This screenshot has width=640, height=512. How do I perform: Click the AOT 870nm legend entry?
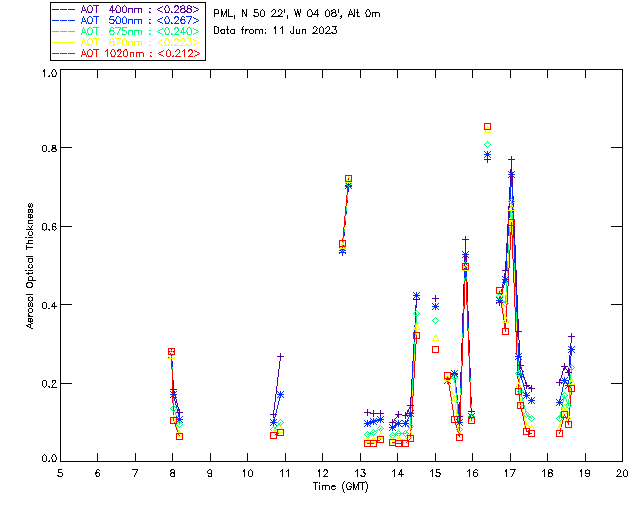point(127,42)
